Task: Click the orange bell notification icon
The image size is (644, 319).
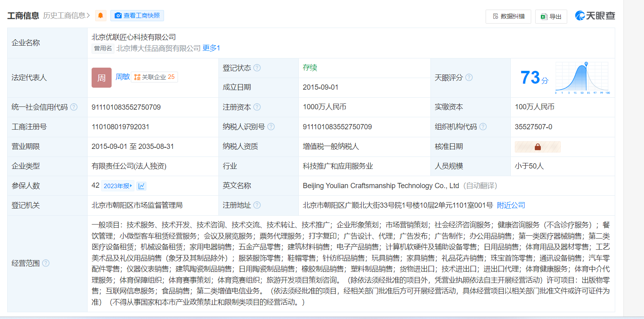Action: tap(101, 16)
